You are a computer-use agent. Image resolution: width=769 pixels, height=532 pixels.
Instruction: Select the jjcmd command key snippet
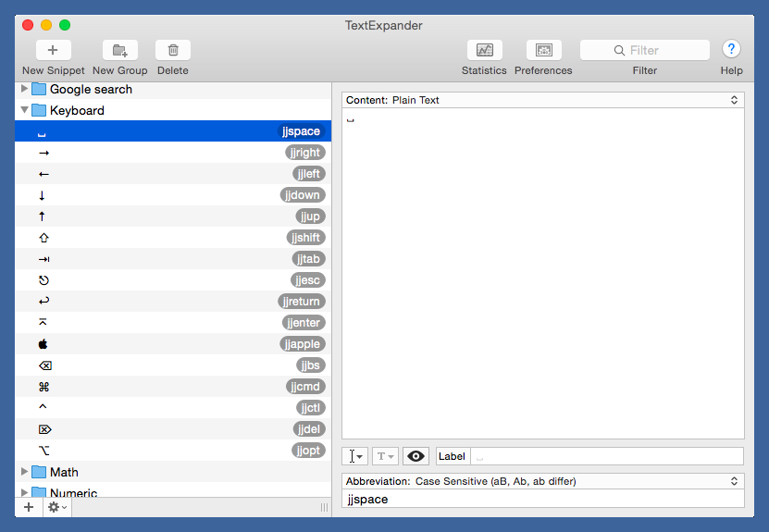(172, 387)
